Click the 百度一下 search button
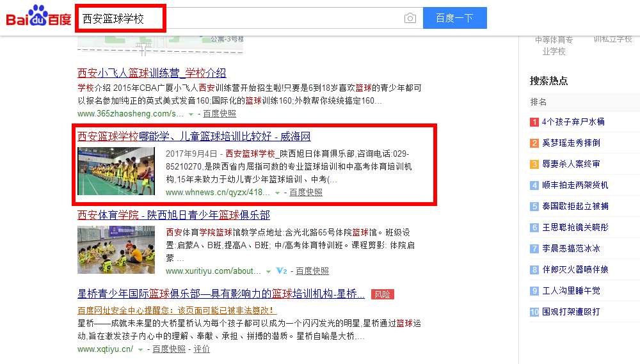Image resolution: width=640 pixels, height=364 pixels. pyautogui.click(x=454, y=18)
